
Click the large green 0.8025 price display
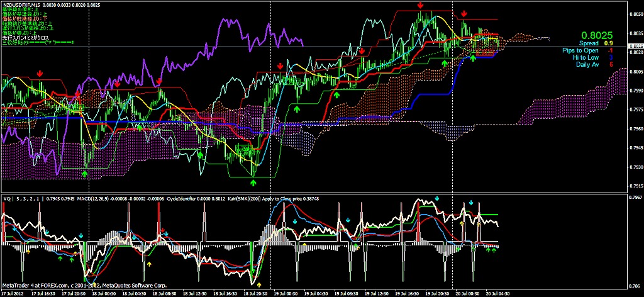pyautogui.click(x=592, y=35)
